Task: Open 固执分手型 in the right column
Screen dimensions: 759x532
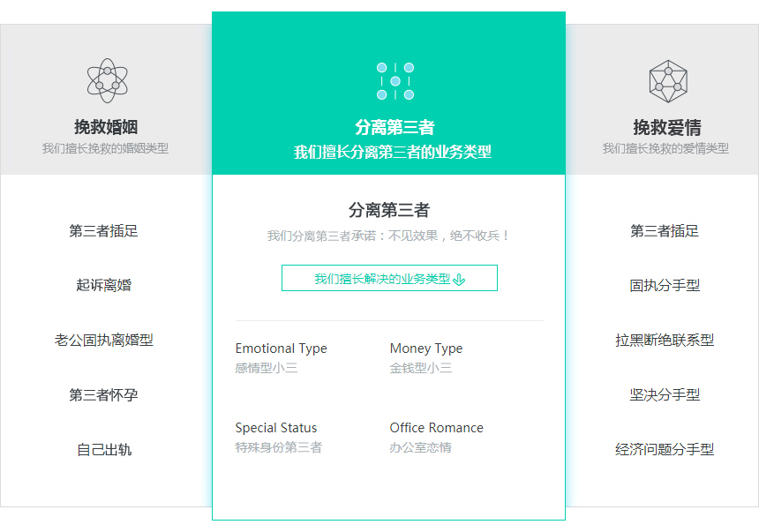Action: point(665,285)
